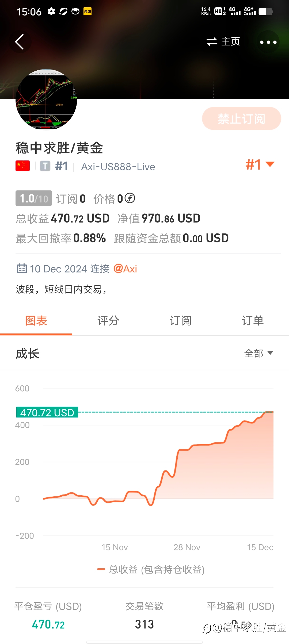Image resolution: width=289 pixels, height=644 pixels.
Task: Open the @Axi broker link
Action: pos(125,269)
